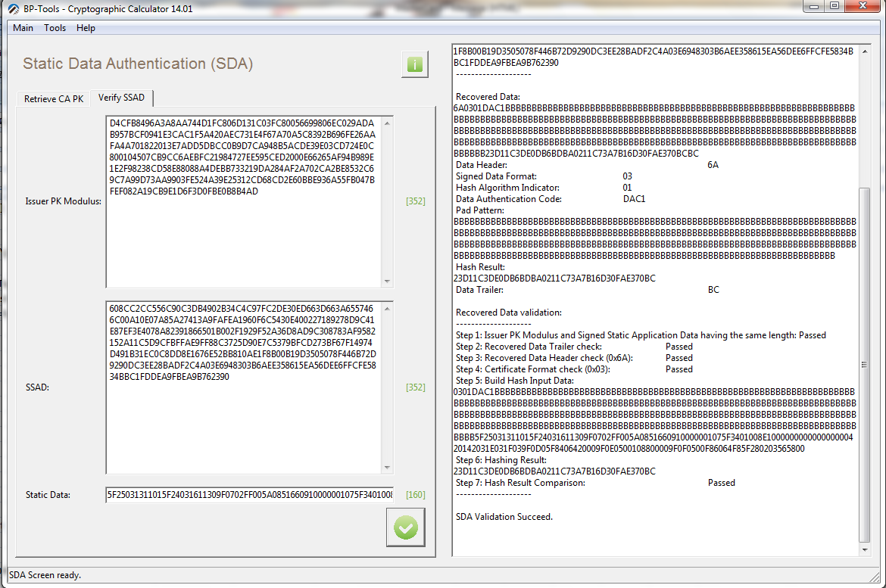886x588 pixels.
Task: Switch to the Retrieve CA PK tab
Action: click(54, 99)
